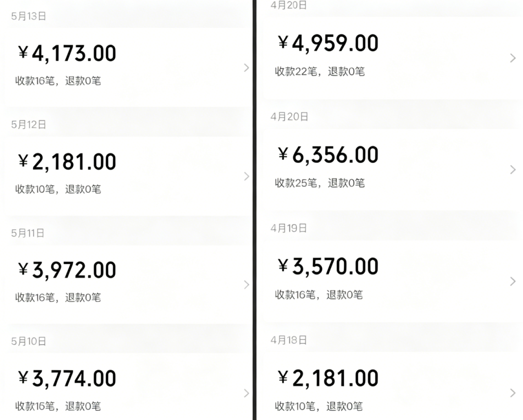Open the May 13 ¥4,173.00 chevron arrow

(246, 68)
